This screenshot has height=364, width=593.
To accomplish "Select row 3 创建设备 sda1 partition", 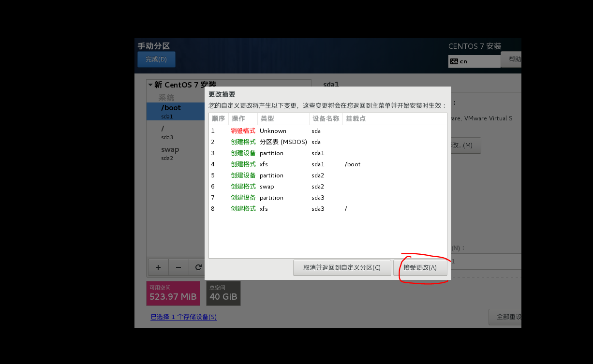I will [328, 153].
